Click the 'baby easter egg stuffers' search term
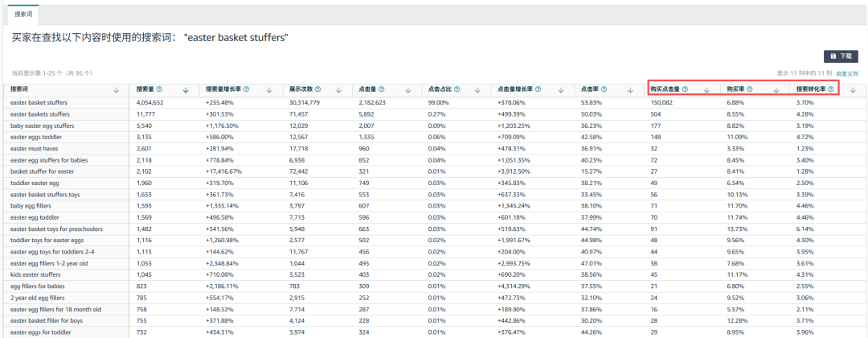 coord(42,126)
